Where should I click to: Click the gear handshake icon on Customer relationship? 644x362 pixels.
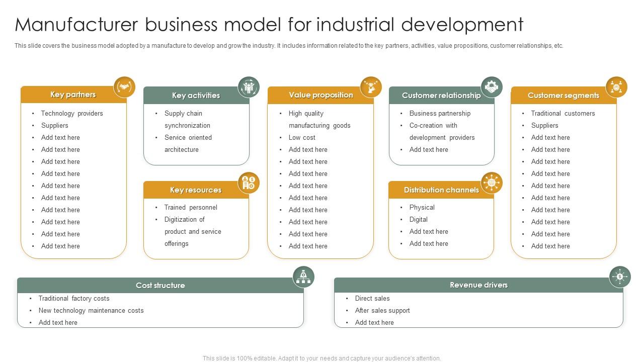[492, 87]
